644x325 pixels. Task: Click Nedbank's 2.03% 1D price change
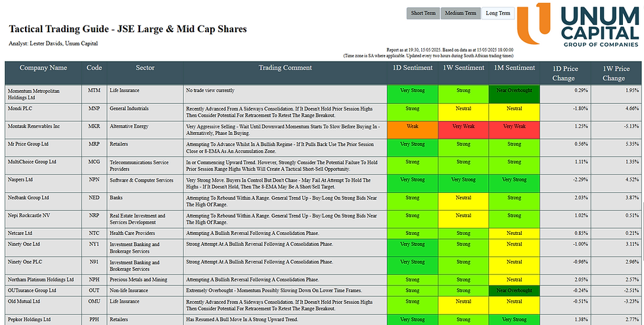pos(582,198)
